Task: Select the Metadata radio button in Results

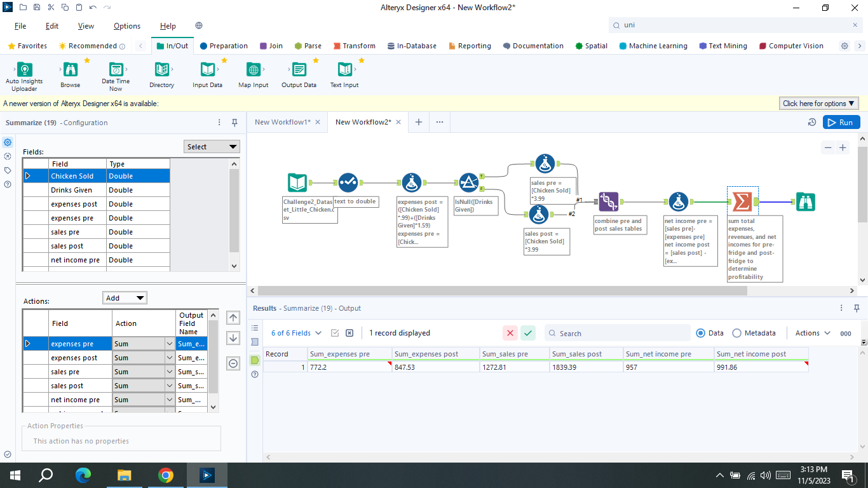Action: point(737,333)
